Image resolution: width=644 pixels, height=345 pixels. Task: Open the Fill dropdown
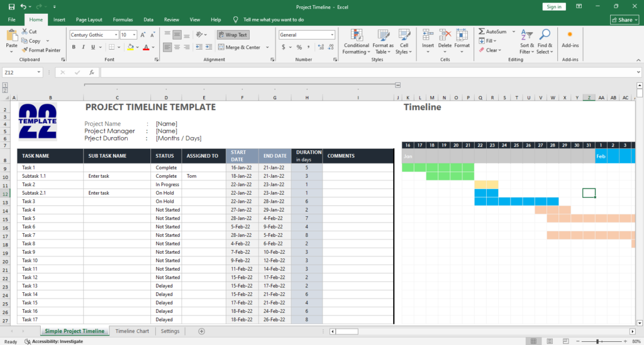tap(487, 41)
